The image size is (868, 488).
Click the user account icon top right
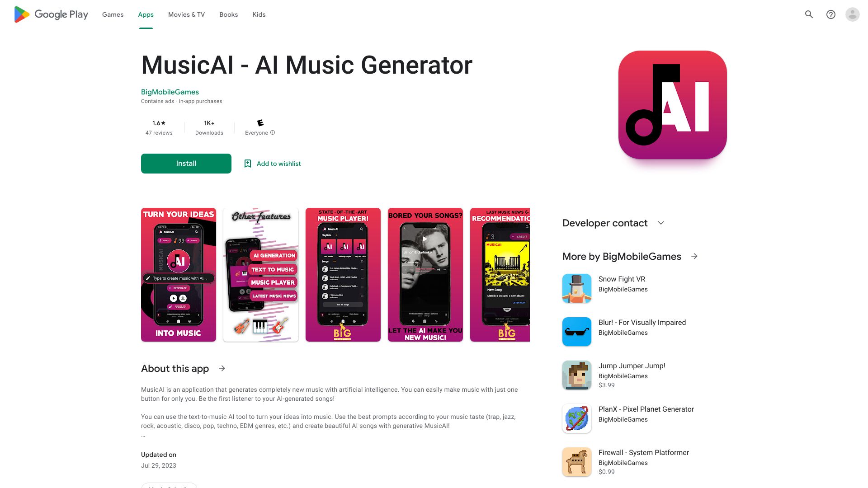[x=852, y=14]
